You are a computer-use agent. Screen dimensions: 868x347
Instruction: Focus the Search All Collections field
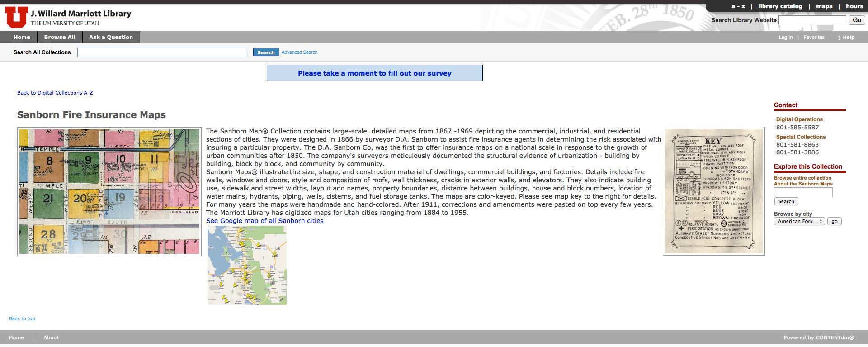(x=162, y=52)
